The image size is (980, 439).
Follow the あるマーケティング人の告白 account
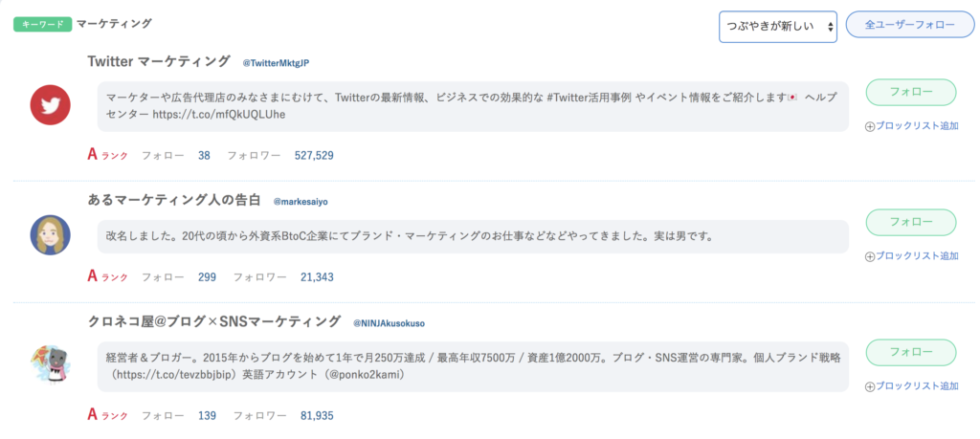[911, 222]
